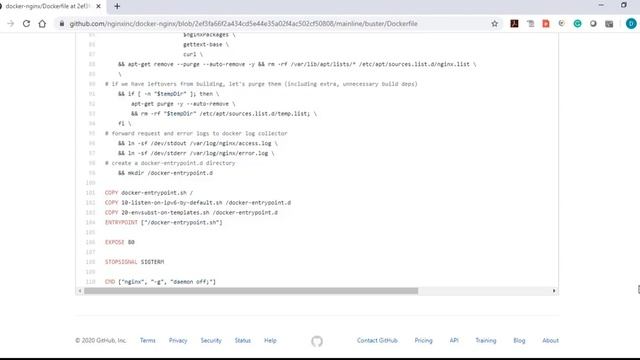
Task: Click the COPY docker-entrypoint.sh line
Action: point(149,193)
